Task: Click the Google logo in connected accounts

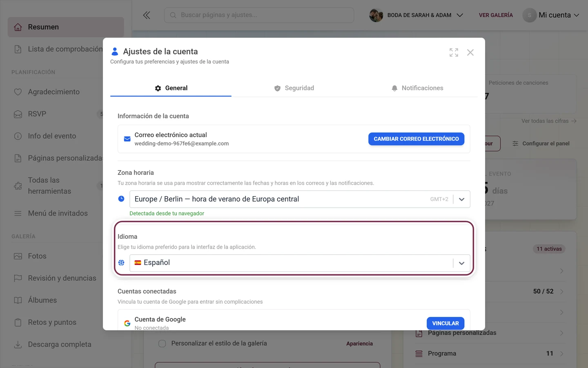Action: pyautogui.click(x=127, y=323)
